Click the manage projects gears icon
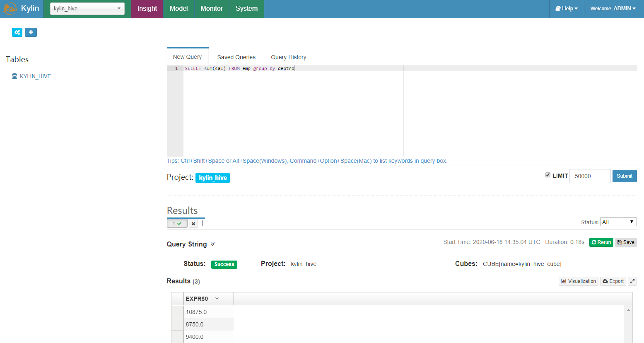This screenshot has height=343, width=644. point(17,32)
